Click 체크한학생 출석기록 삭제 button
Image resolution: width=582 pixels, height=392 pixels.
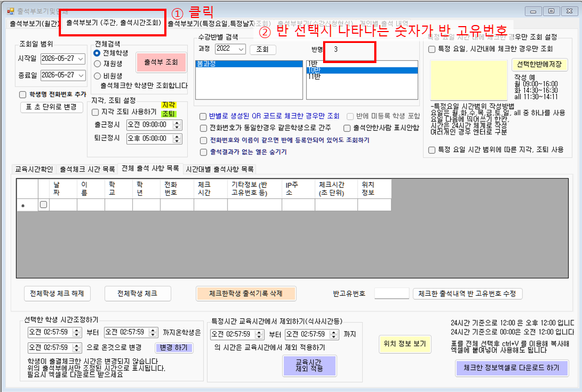pos(246,294)
